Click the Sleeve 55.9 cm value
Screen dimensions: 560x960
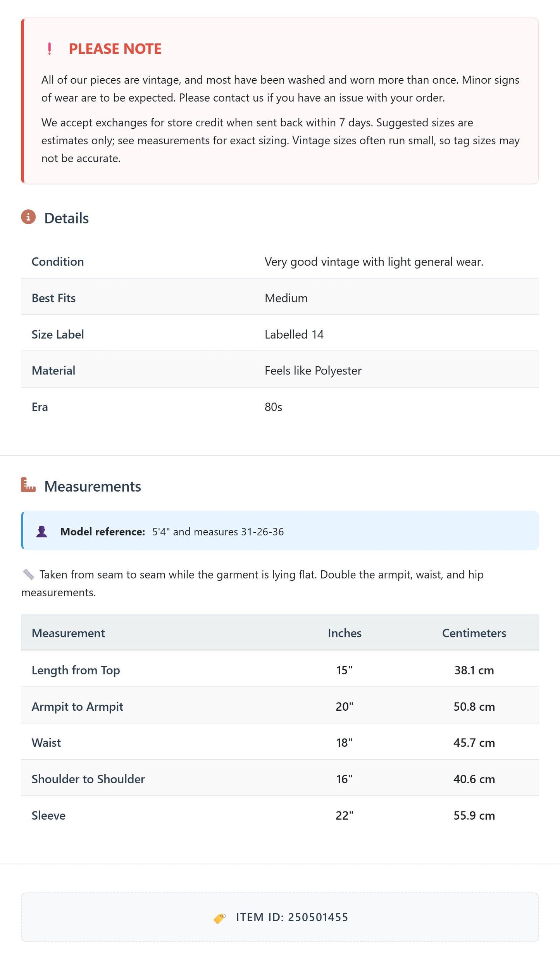click(474, 815)
